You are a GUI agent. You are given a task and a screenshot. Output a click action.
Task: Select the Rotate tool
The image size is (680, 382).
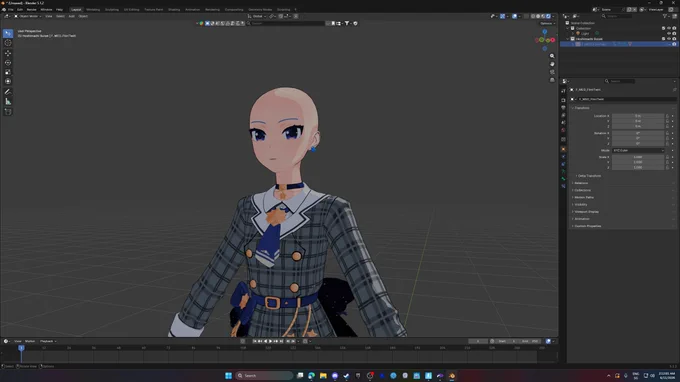coord(8,62)
